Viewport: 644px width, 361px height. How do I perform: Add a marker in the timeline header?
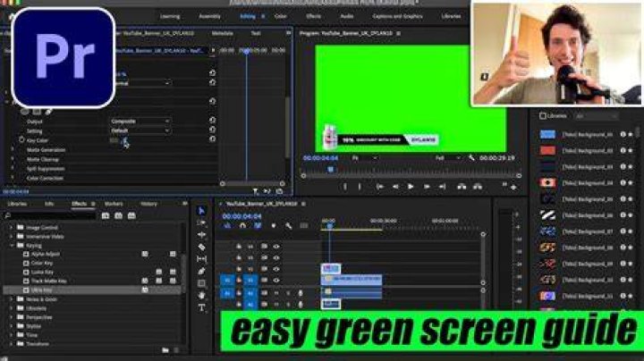274,225
